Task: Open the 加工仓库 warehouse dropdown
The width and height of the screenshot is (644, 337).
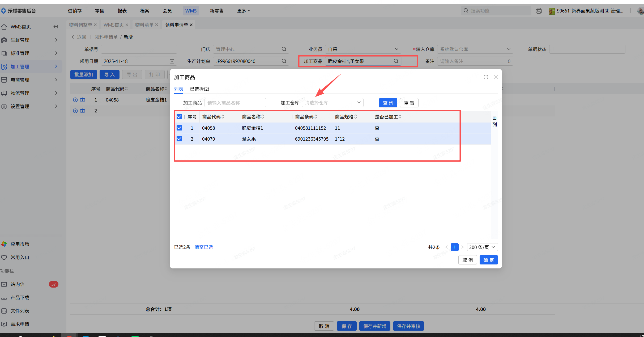Action: [332, 103]
